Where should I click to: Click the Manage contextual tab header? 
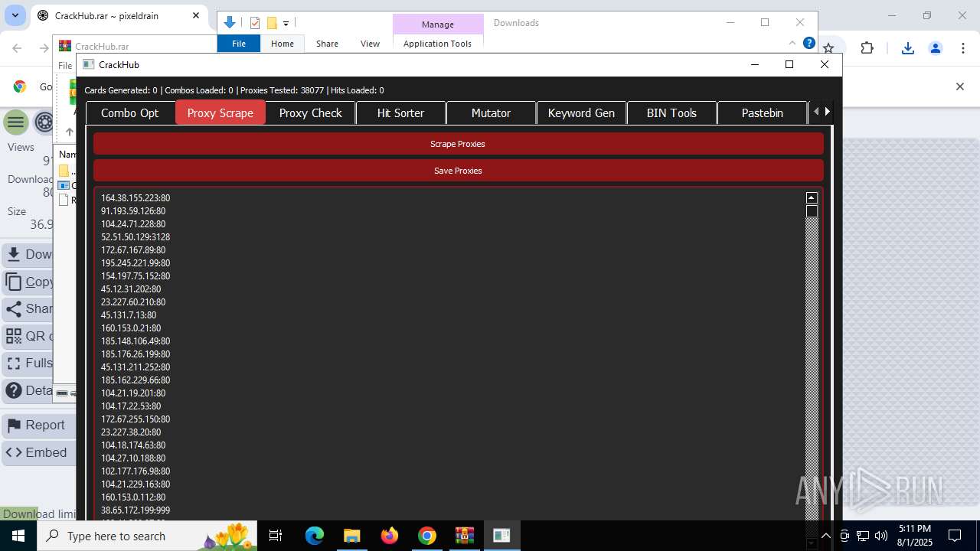438,24
